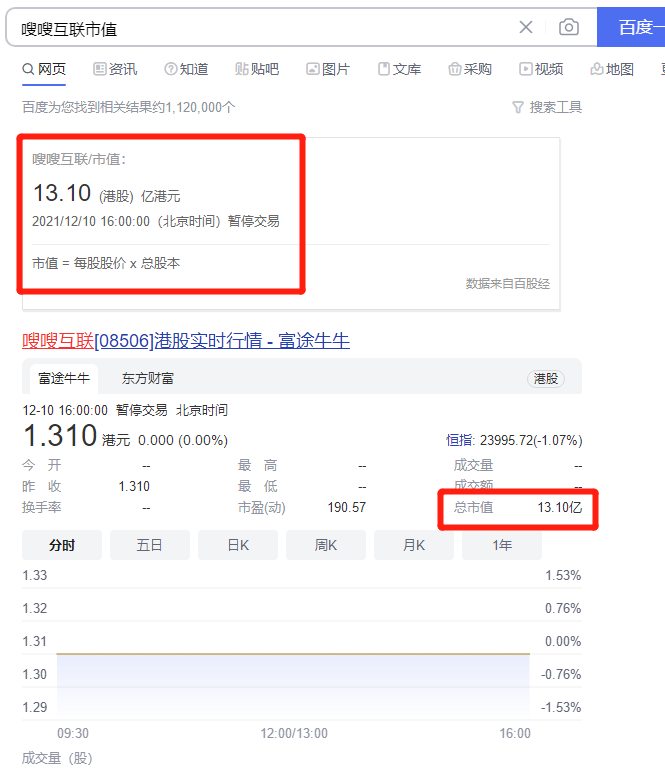Click the 总市值 13.10亿 value
Image resolution: width=665 pixels, height=770 pixels.
(559, 507)
